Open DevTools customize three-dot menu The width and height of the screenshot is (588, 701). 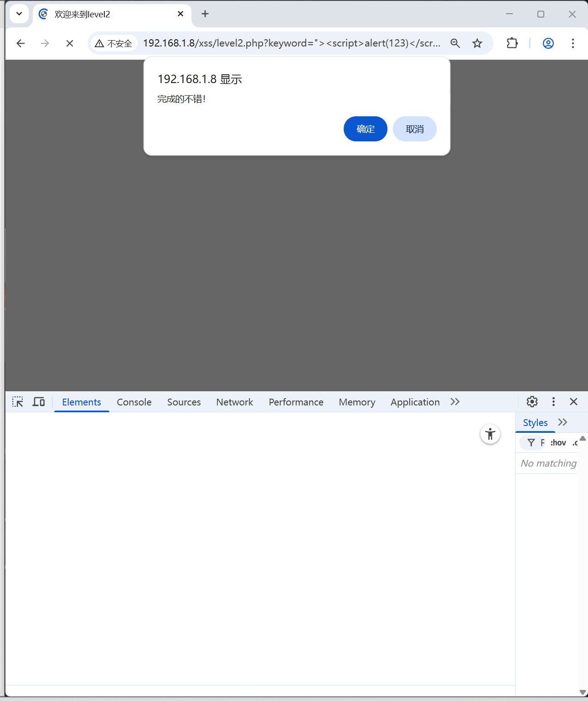[553, 401]
